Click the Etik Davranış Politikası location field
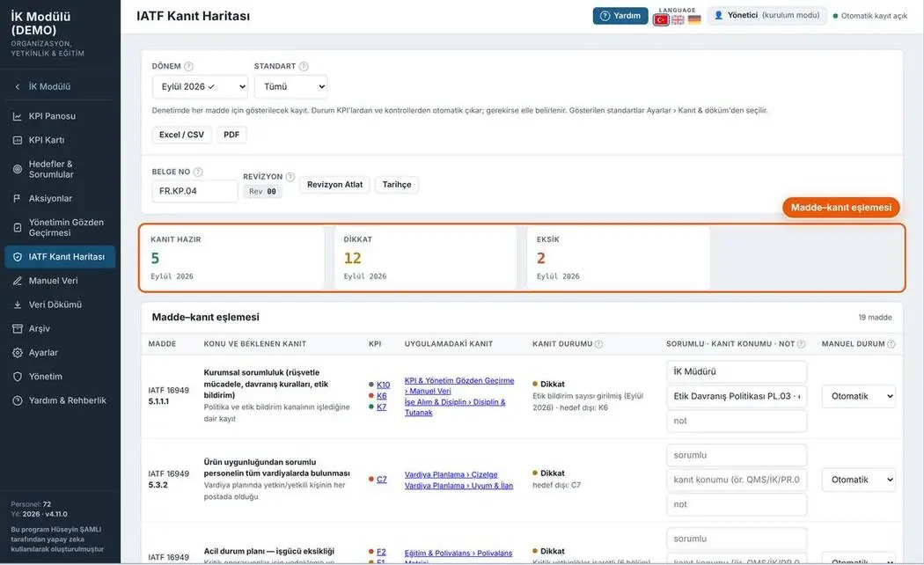The image size is (924, 565). pos(737,397)
